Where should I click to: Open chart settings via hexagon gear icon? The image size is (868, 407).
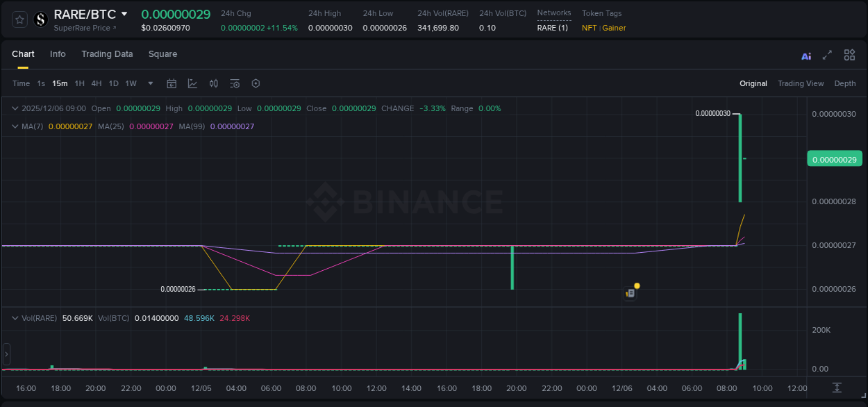256,83
